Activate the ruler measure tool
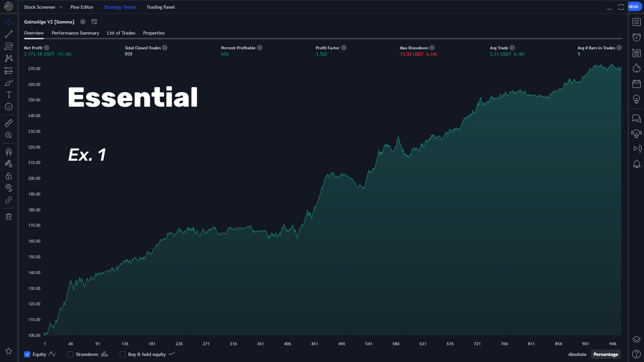 click(9, 123)
